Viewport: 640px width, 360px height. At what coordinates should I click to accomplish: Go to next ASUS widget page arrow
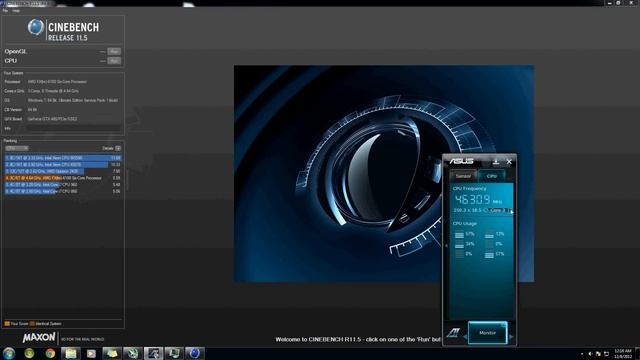tap(511, 337)
